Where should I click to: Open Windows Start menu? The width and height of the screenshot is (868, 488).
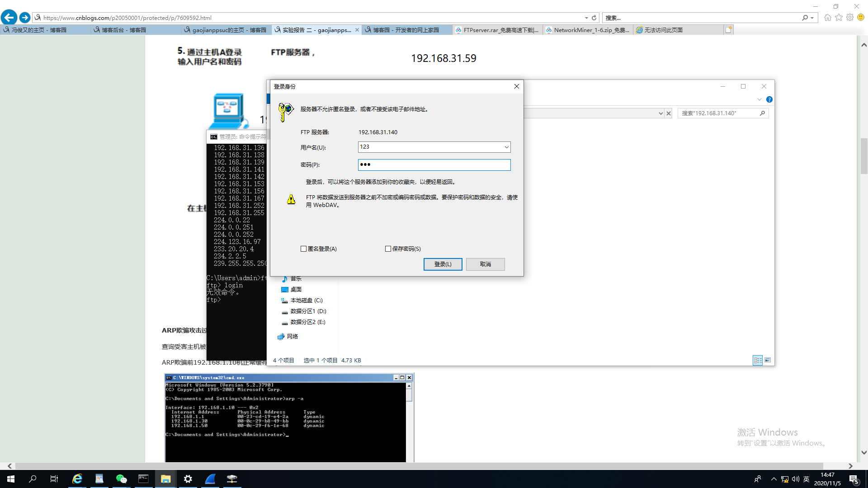click(x=11, y=479)
